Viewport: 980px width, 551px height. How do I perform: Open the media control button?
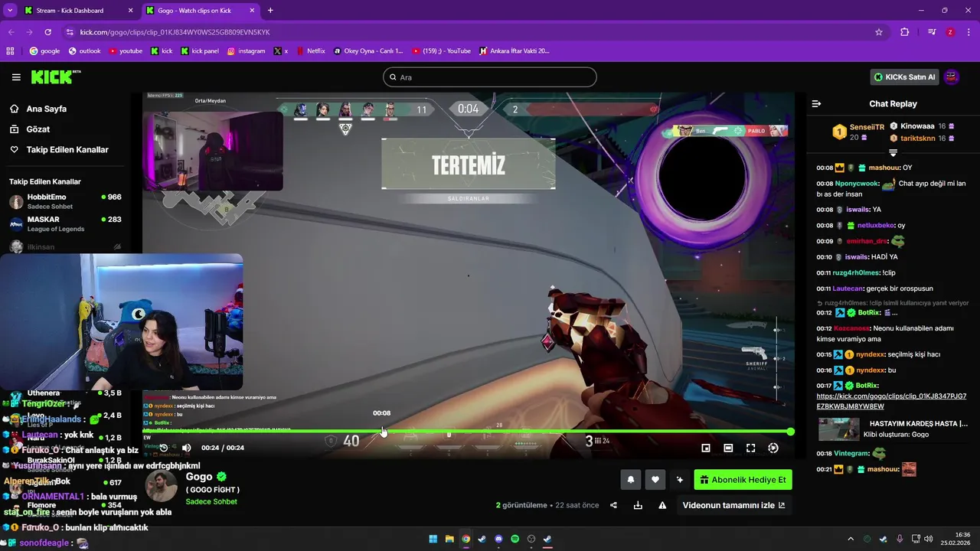[932, 32]
